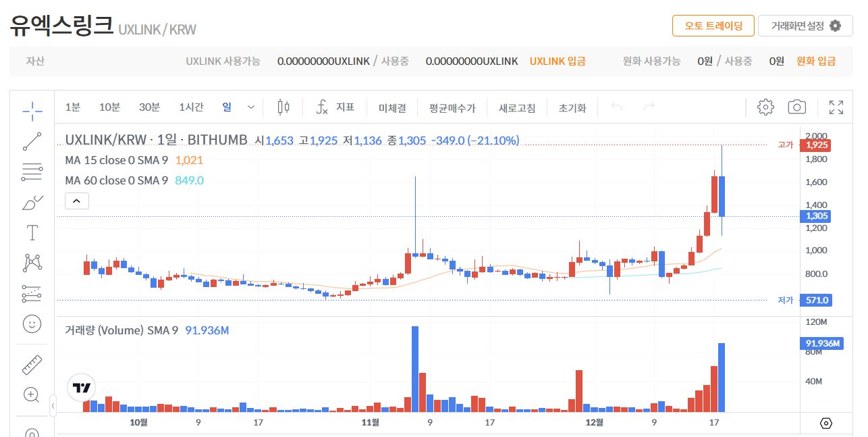Toggle 미체결 open orders display

(x=392, y=107)
